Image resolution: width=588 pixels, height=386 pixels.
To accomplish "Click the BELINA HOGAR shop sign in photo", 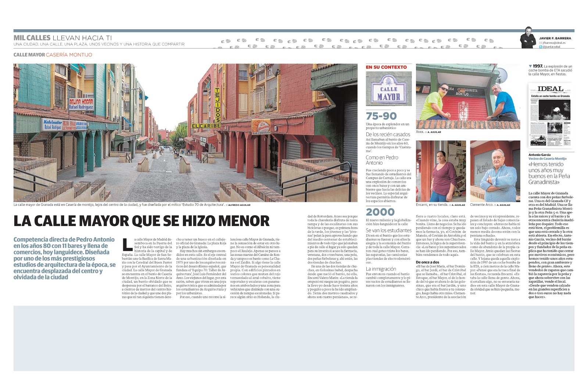I will coord(81,104).
